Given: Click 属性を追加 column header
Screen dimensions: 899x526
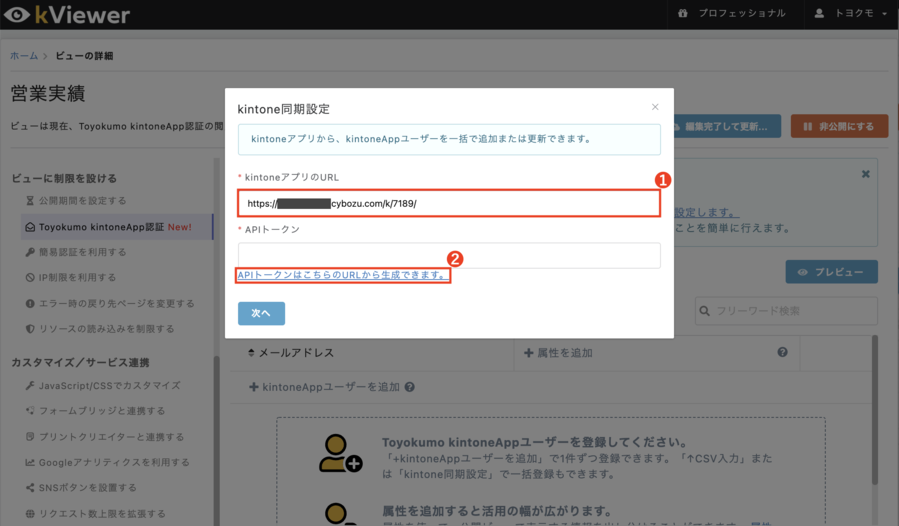Looking at the screenshot, I should (558, 353).
